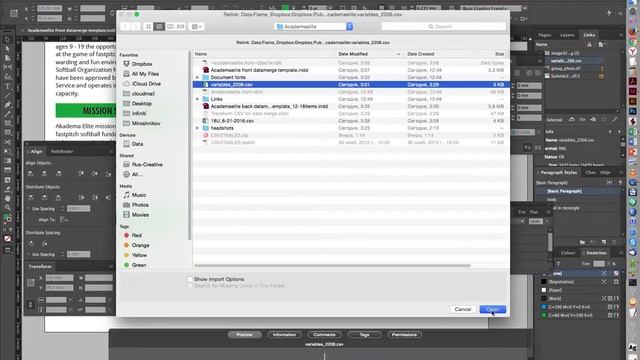Switch to the Pages panel tab
The width and height of the screenshot is (640, 360).
pyautogui.click(x=545, y=35)
